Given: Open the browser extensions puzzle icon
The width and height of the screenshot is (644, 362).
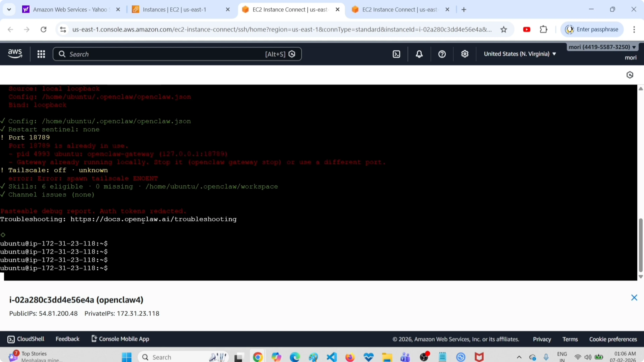Looking at the screenshot, I should pos(544,29).
